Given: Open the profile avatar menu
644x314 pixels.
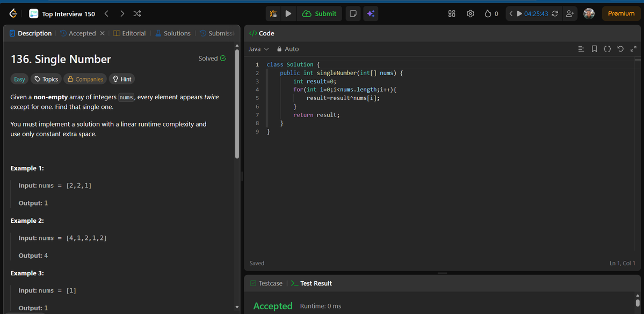Looking at the screenshot, I should click(x=589, y=13).
